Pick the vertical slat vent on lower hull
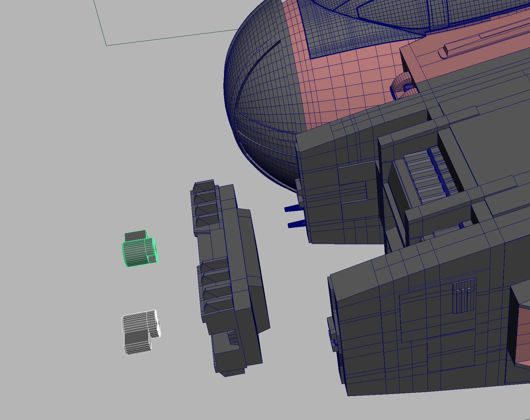Screen dimensions: 530x420 464,296
